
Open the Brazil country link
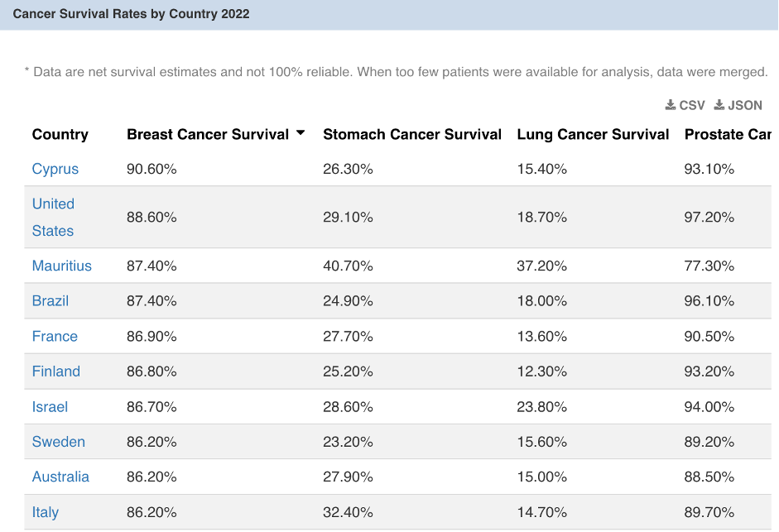(x=50, y=301)
